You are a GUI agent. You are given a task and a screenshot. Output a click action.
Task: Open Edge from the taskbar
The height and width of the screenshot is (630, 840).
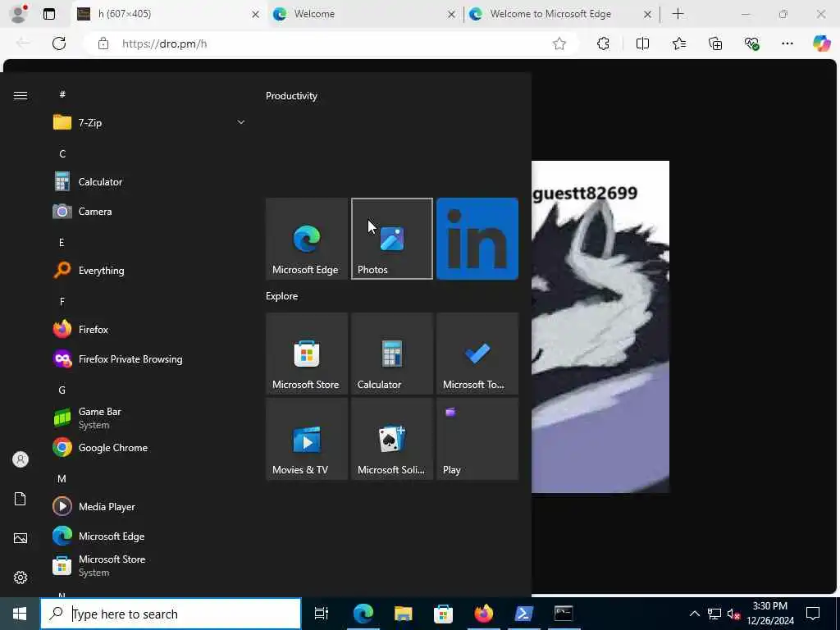coord(363,614)
